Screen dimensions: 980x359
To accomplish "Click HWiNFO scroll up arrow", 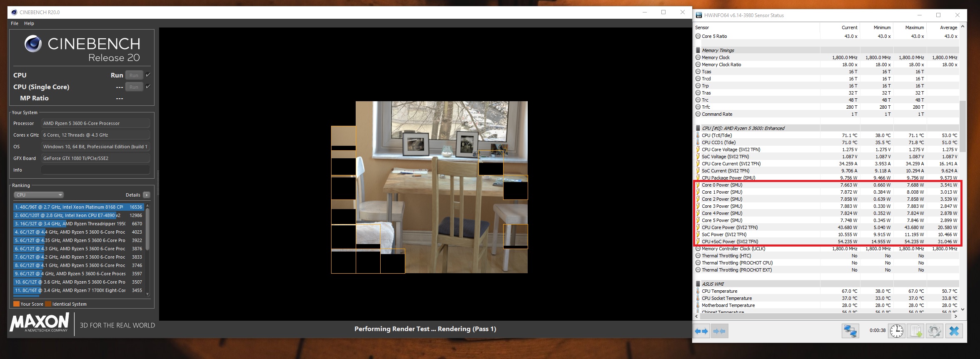I will tap(963, 27).
